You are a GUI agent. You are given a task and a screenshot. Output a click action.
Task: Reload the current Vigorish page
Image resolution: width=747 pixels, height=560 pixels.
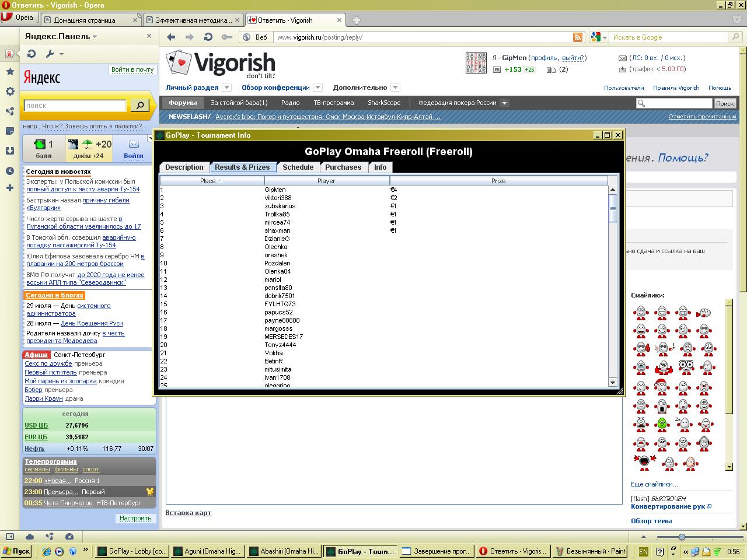tap(208, 37)
